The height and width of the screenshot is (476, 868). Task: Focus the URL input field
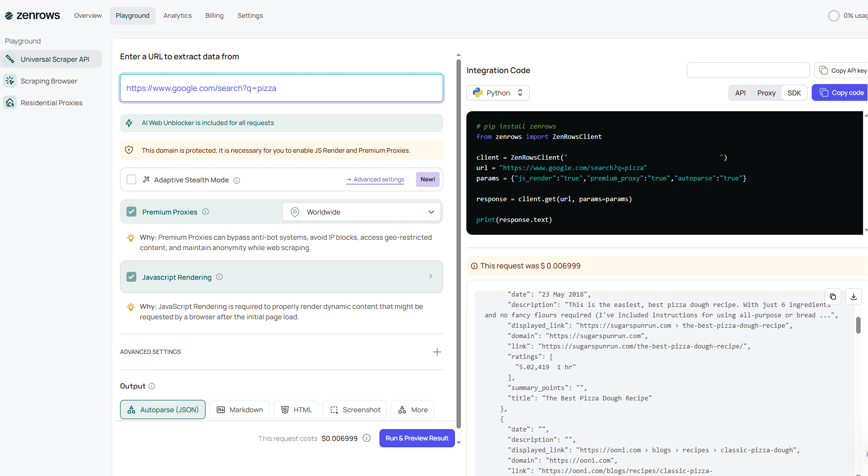pyautogui.click(x=281, y=88)
